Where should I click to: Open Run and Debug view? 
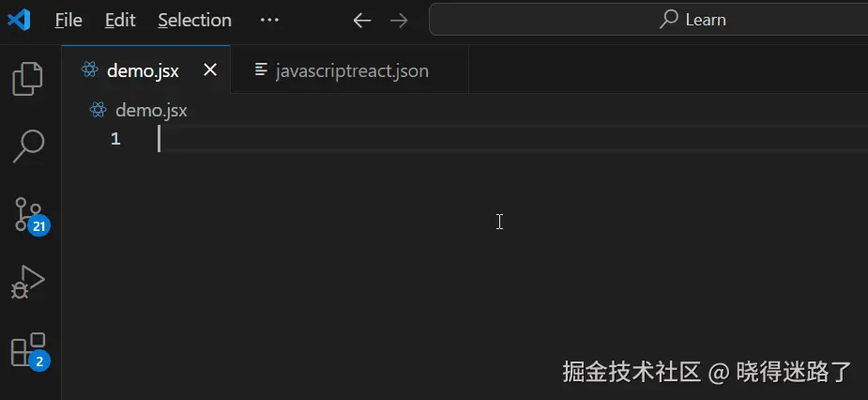pos(27,283)
